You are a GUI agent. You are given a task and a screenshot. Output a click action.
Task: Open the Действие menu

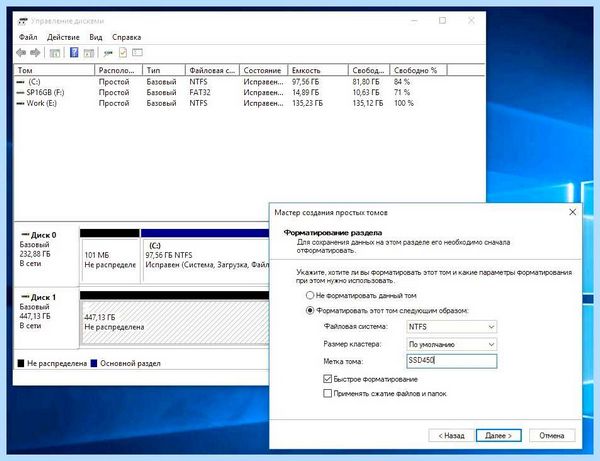(x=63, y=37)
